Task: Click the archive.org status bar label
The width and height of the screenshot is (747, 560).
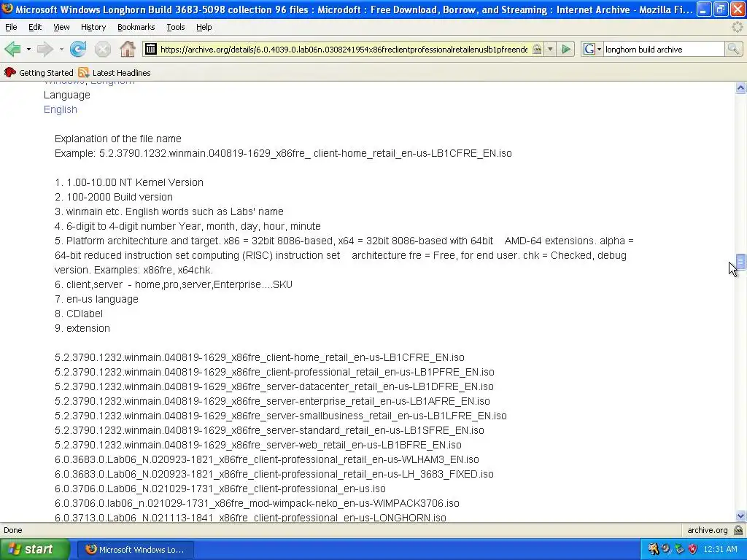Action: pos(708,530)
